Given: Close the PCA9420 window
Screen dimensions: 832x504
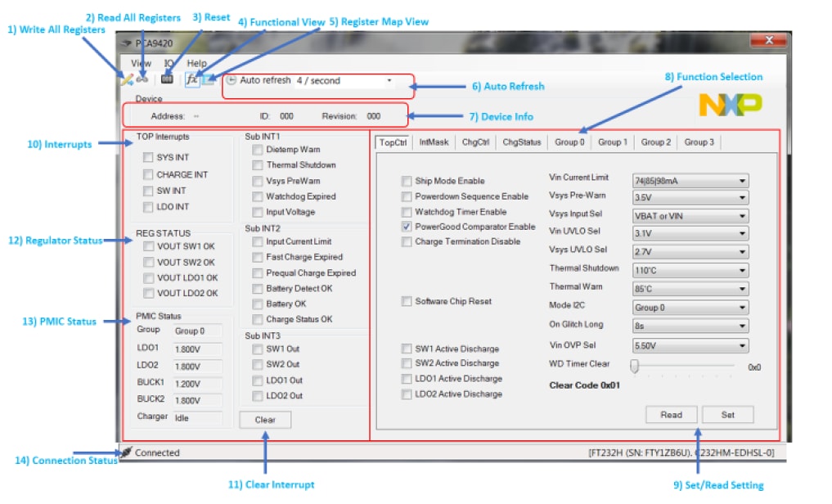Looking at the screenshot, I should pyautogui.click(x=770, y=41).
